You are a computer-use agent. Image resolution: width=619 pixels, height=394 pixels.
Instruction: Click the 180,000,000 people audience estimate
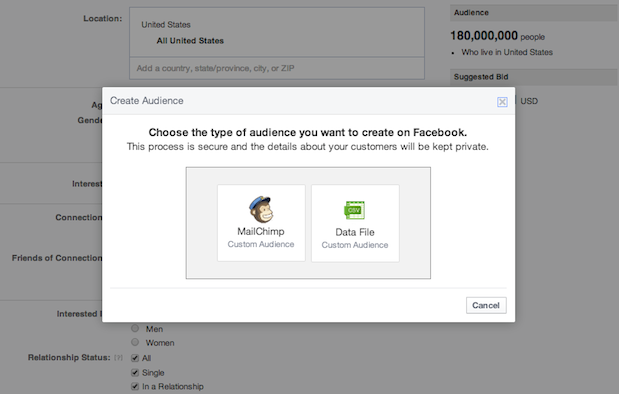click(x=497, y=36)
